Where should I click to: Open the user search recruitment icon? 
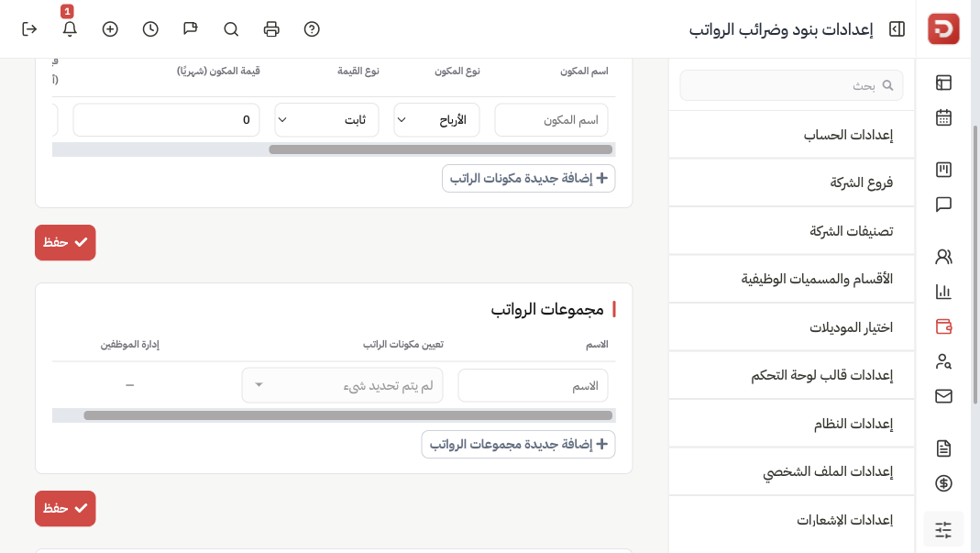pyautogui.click(x=943, y=361)
